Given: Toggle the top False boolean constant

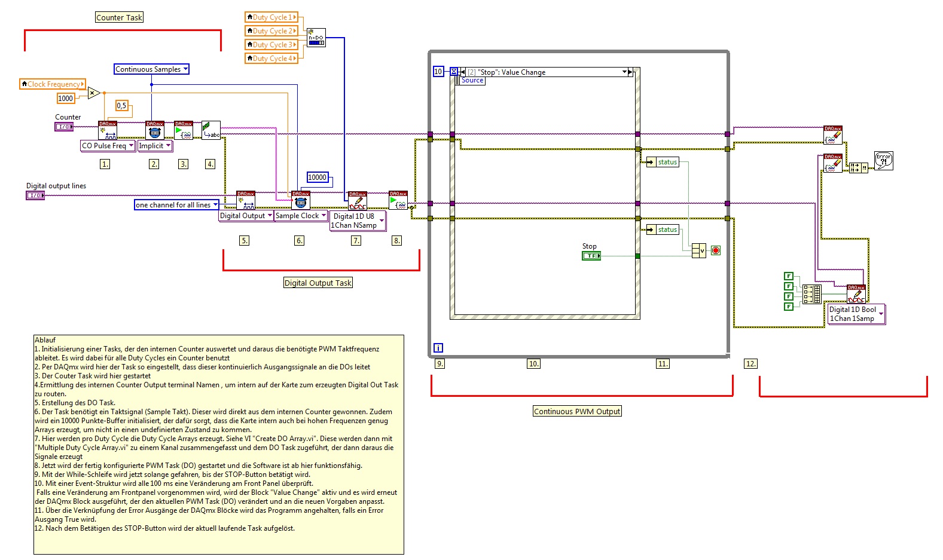Looking at the screenshot, I should [x=789, y=276].
